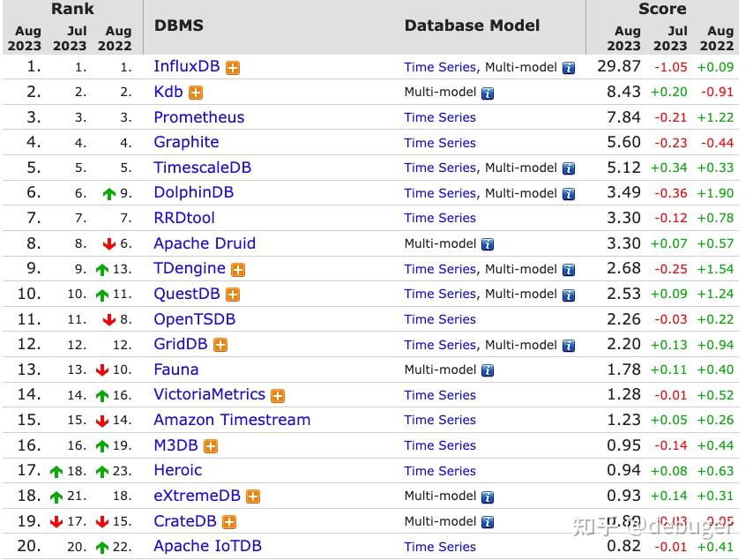This screenshot has height=560, width=753.
Task: Click the orange plus icon beside InfluxDB
Action: 233,68
